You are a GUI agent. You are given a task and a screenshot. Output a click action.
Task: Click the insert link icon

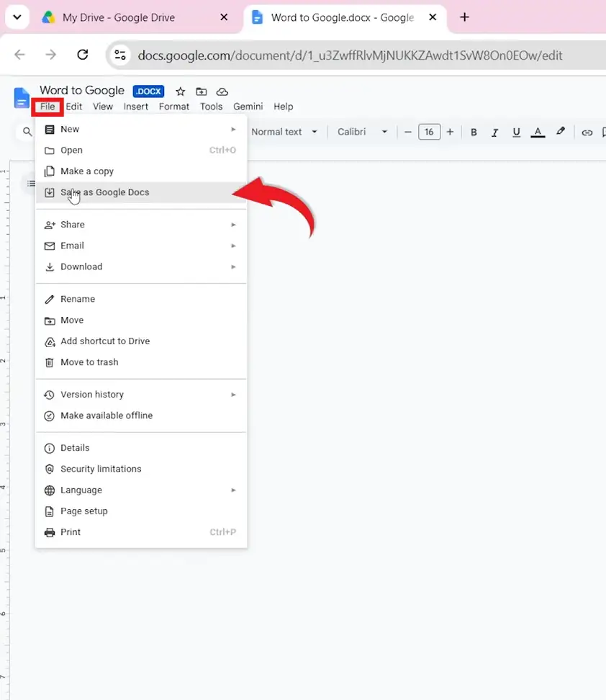point(587,133)
